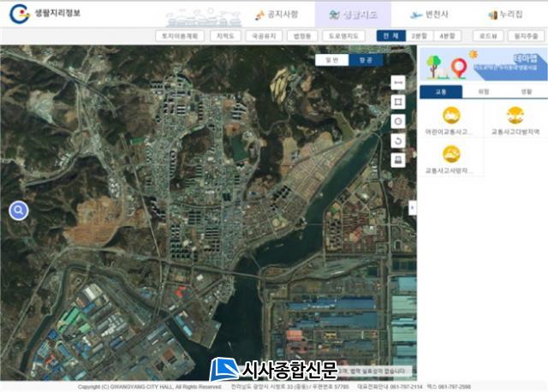Image resolution: width=548 pixels, height=392 pixels.
Task: Select the circle radius measurement tool
Action: tap(397, 121)
